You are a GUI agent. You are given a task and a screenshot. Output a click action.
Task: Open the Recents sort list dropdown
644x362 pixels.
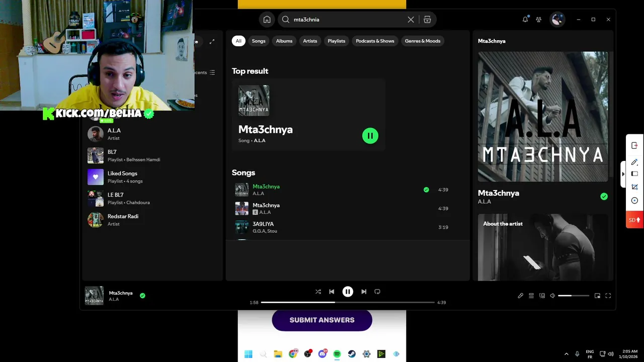(205, 72)
